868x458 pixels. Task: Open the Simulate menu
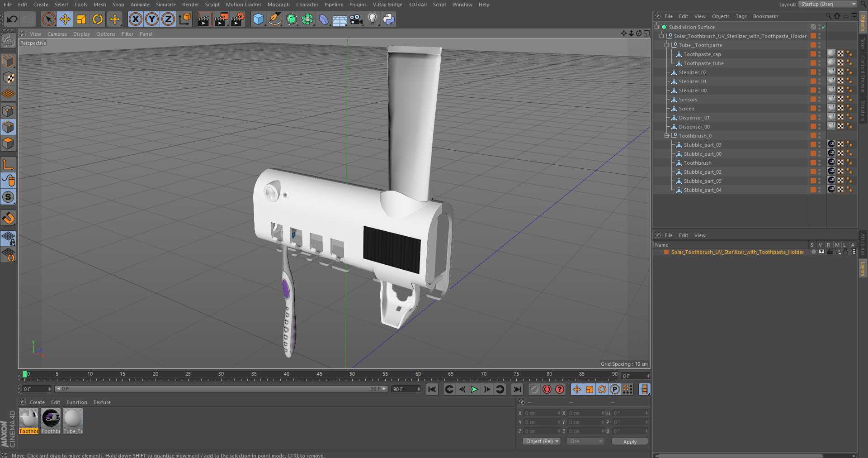pos(166,5)
